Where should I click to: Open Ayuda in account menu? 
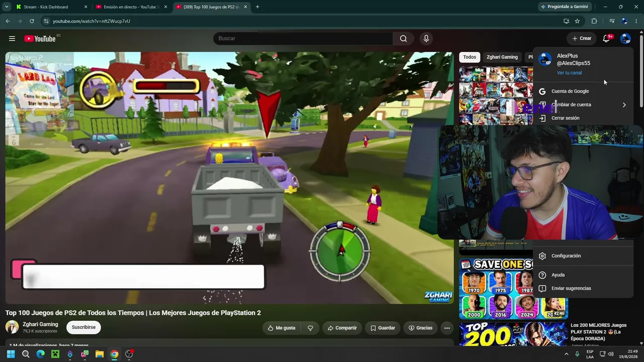click(x=583, y=275)
